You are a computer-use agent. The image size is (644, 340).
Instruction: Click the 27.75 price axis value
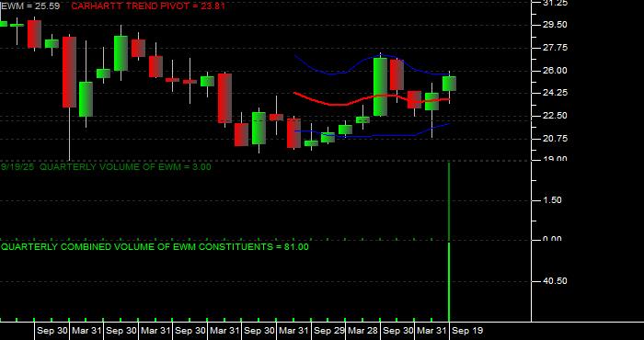click(x=555, y=48)
